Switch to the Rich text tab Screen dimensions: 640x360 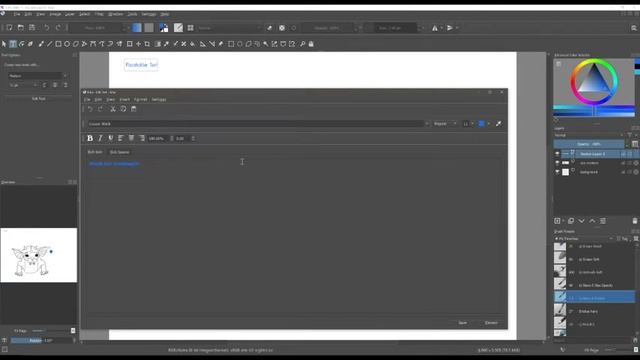click(95, 152)
